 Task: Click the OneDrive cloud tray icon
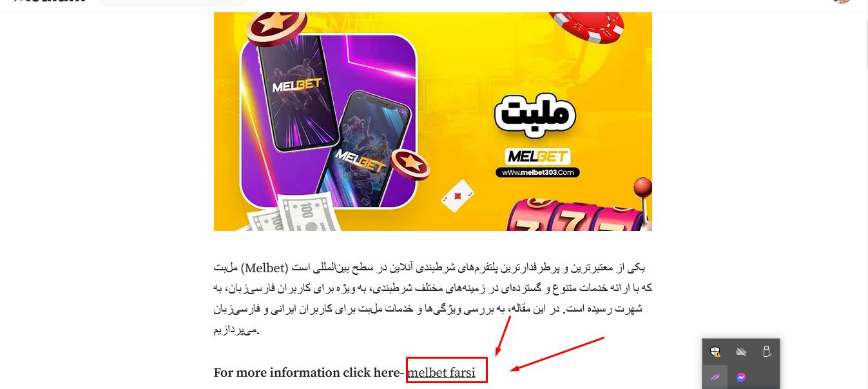(x=741, y=352)
